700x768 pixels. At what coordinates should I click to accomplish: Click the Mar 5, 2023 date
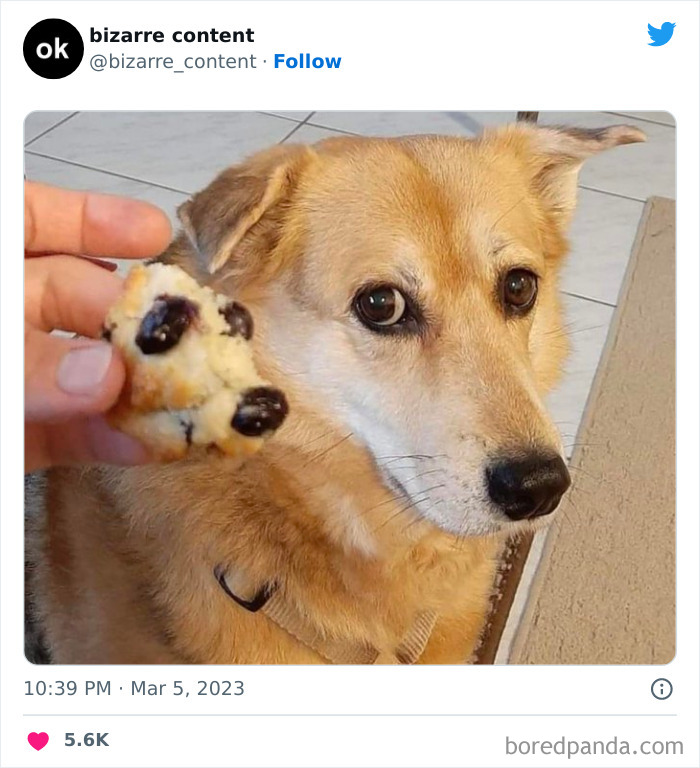(x=189, y=688)
